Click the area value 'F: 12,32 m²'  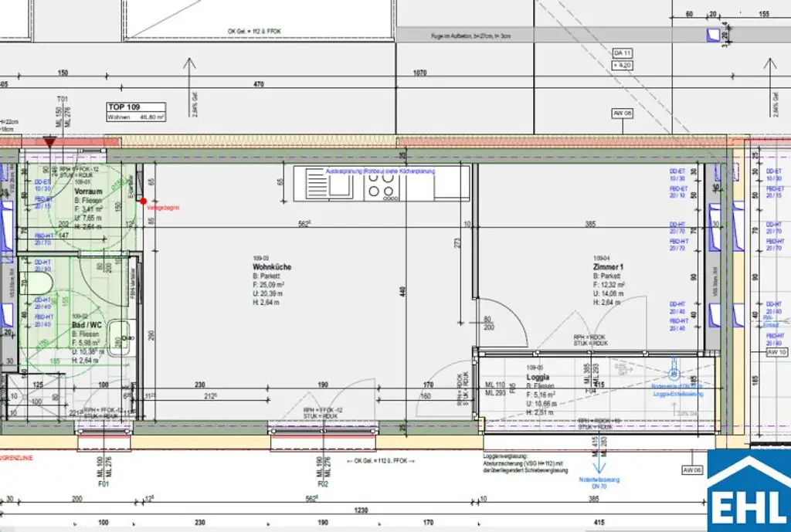[609, 285]
